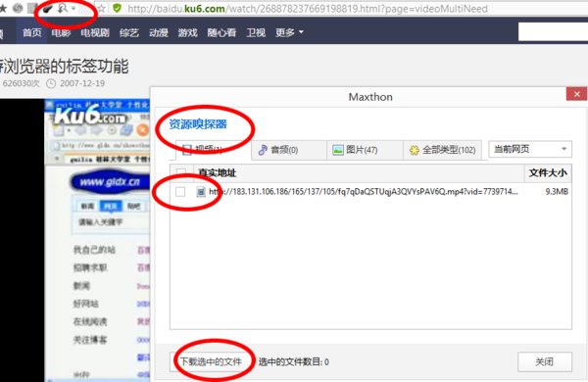Image resolution: width=588 pixels, height=382 pixels.
Task: Click the 183.131.106.186 mp4 URL text
Action: coord(364,192)
